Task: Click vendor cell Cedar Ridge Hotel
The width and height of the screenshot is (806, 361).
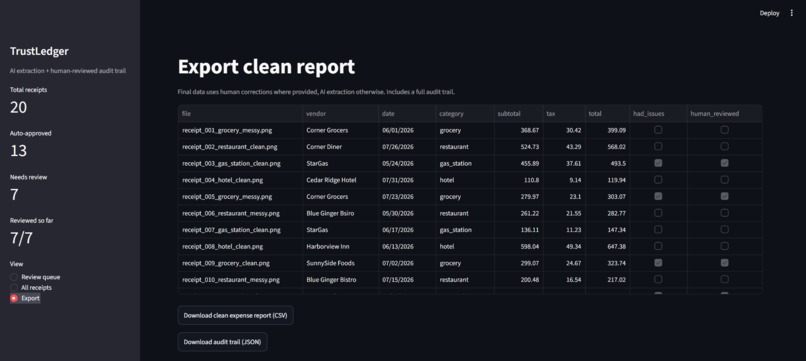Action: click(x=340, y=180)
